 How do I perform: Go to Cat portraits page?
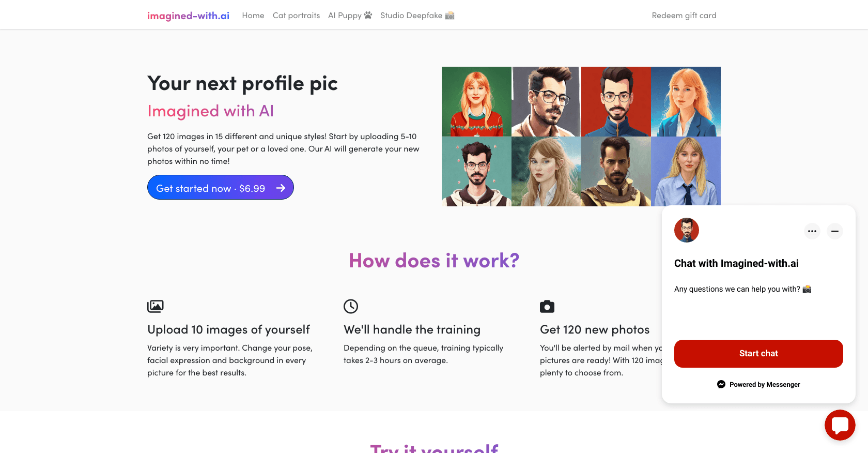coord(296,16)
